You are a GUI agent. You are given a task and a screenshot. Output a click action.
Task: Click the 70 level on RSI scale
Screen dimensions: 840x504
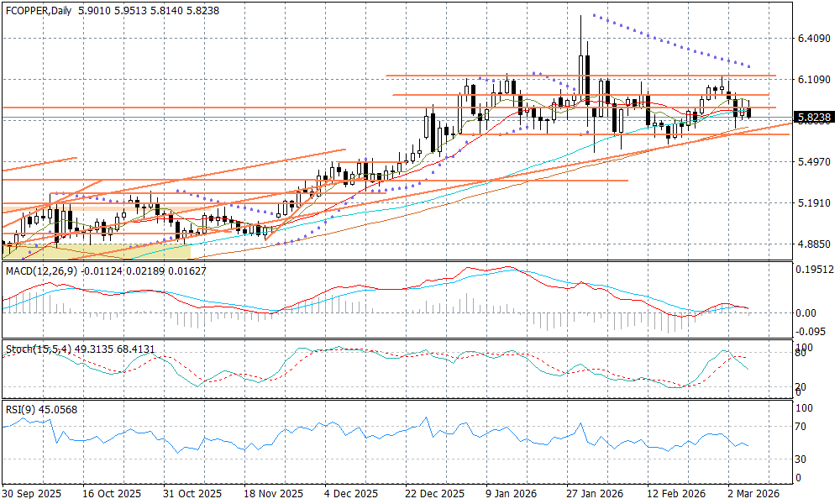pos(801,427)
